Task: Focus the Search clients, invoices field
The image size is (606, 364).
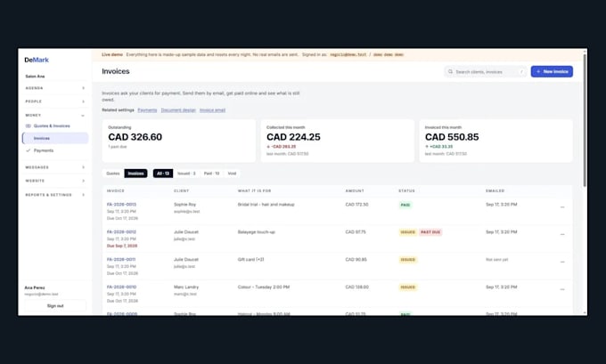Action: [486, 71]
